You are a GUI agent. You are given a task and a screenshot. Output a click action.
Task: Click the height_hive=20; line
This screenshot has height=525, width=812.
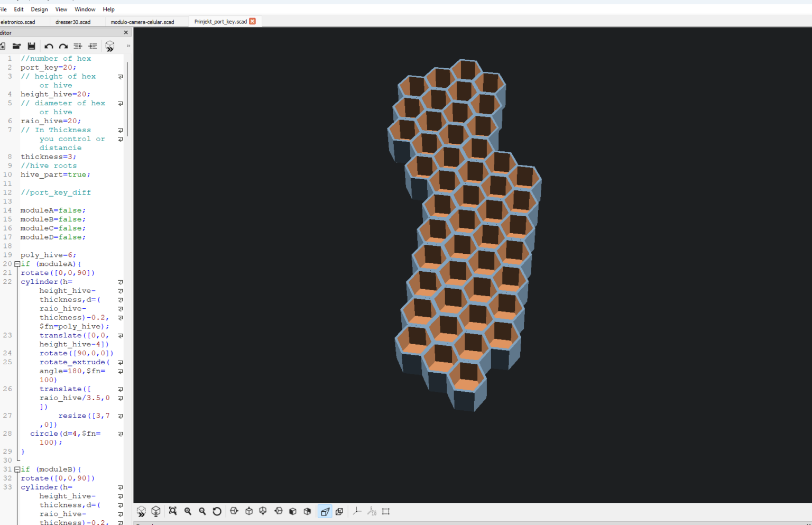tap(56, 94)
